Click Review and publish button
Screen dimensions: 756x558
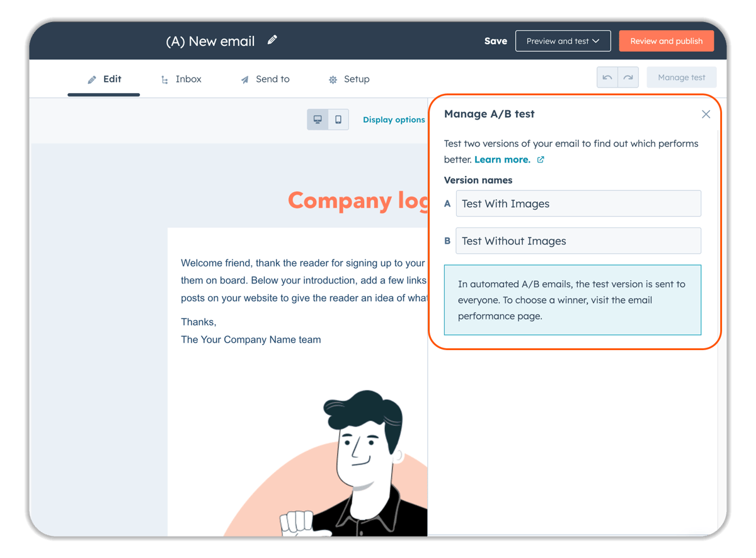(x=667, y=41)
